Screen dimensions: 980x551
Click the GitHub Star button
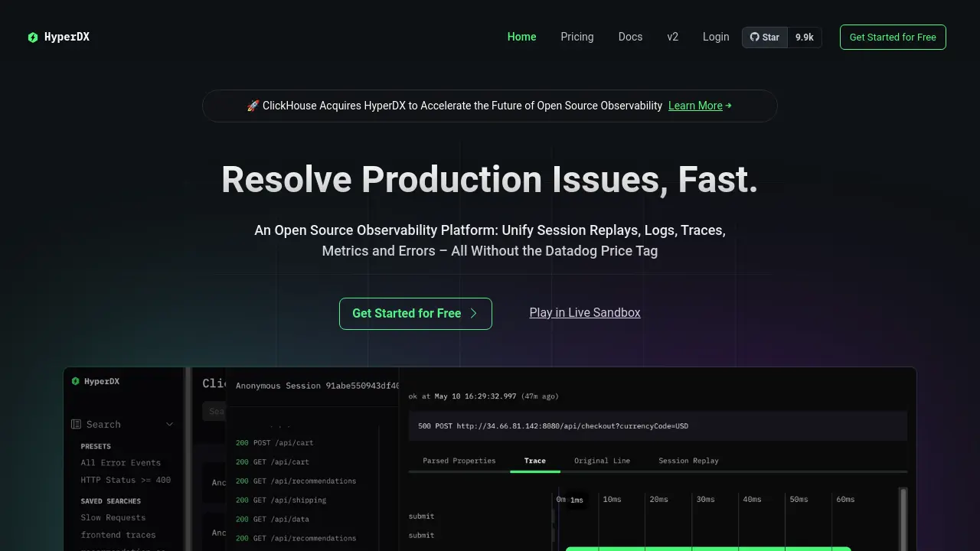tap(765, 37)
